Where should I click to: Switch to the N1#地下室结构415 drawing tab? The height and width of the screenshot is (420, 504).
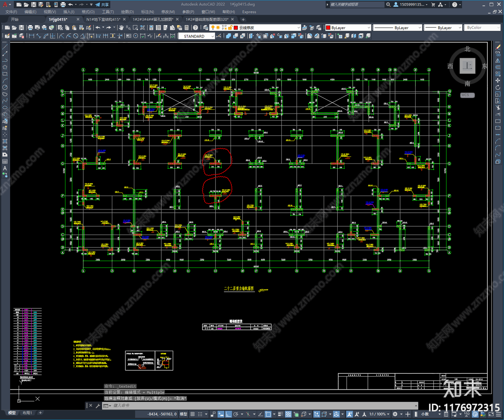click(103, 20)
